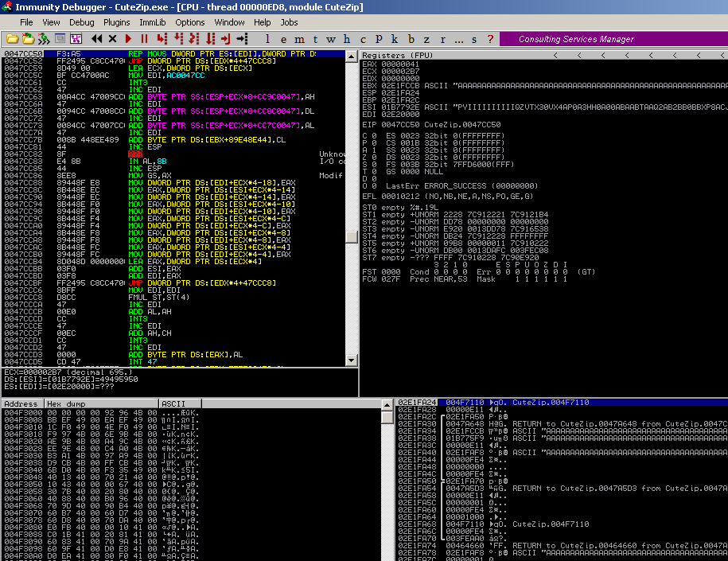This screenshot has width=728, height=561.
Task: Select the IN AL,8B instruction
Action: pyautogui.click(x=173, y=162)
